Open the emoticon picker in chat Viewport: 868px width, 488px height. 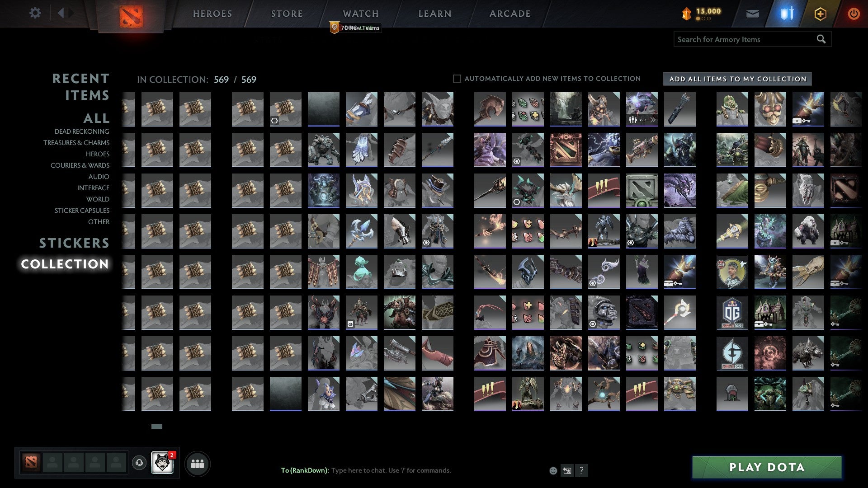[553, 471]
